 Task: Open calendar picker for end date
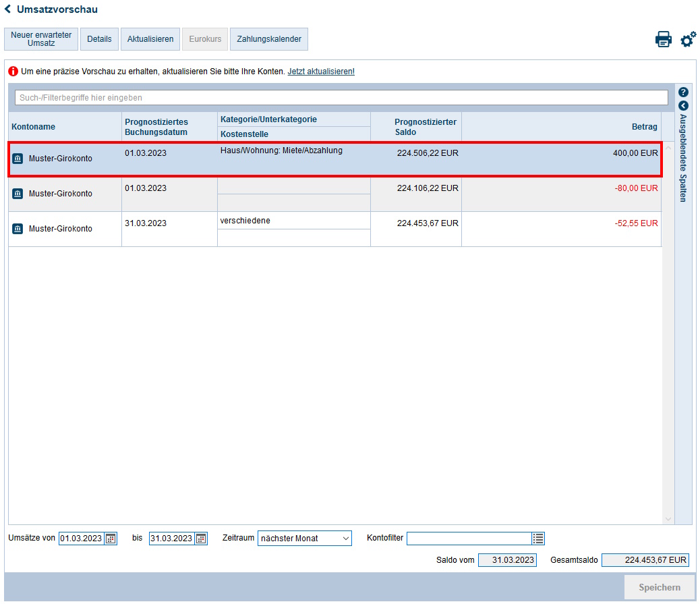click(201, 539)
